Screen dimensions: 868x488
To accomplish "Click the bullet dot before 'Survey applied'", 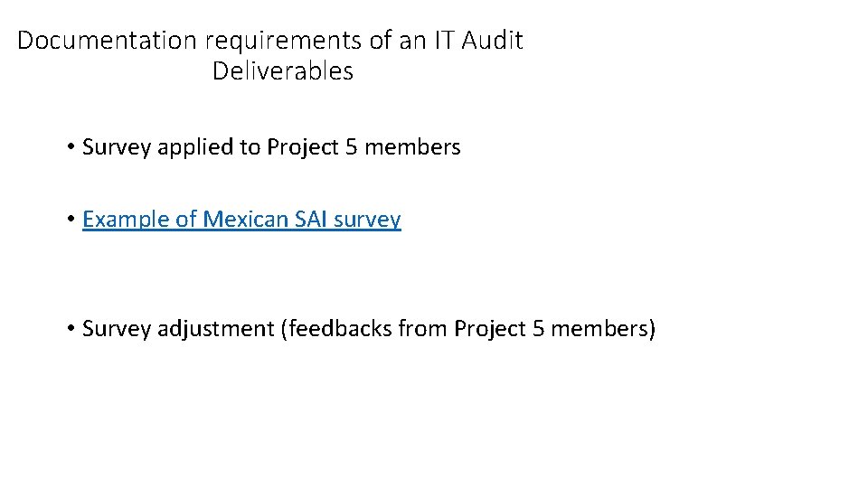I will pos(70,147).
